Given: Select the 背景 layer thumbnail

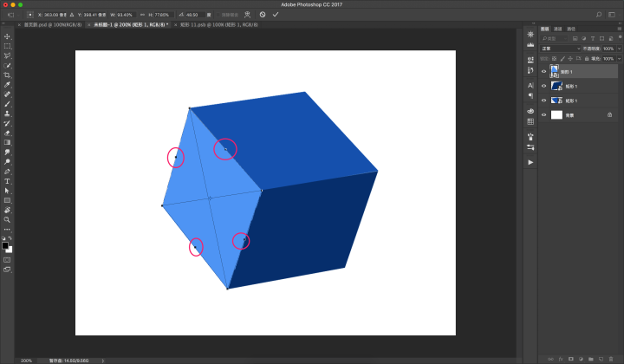Looking at the screenshot, I should click(556, 114).
